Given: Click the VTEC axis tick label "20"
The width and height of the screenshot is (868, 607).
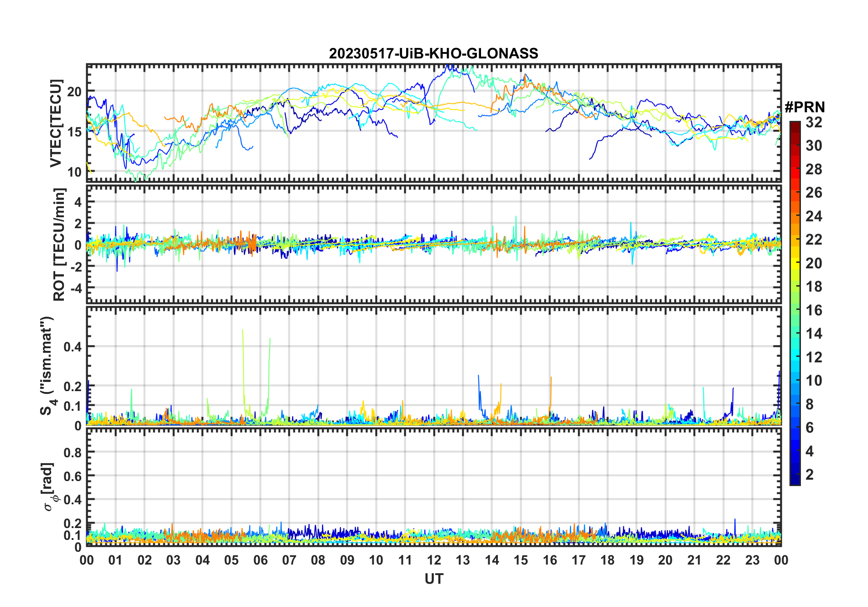Looking at the screenshot, I should [74, 92].
